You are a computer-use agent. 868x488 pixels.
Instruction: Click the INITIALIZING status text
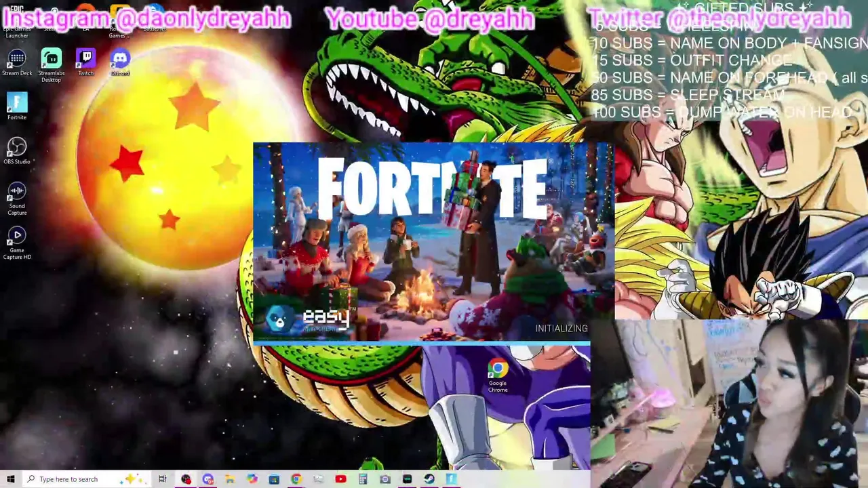coord(561,329)
